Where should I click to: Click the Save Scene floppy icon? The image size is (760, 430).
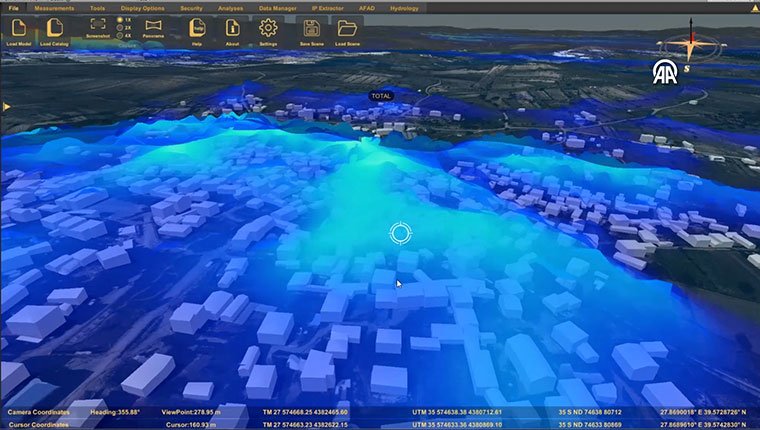click(x=311, y=28)
